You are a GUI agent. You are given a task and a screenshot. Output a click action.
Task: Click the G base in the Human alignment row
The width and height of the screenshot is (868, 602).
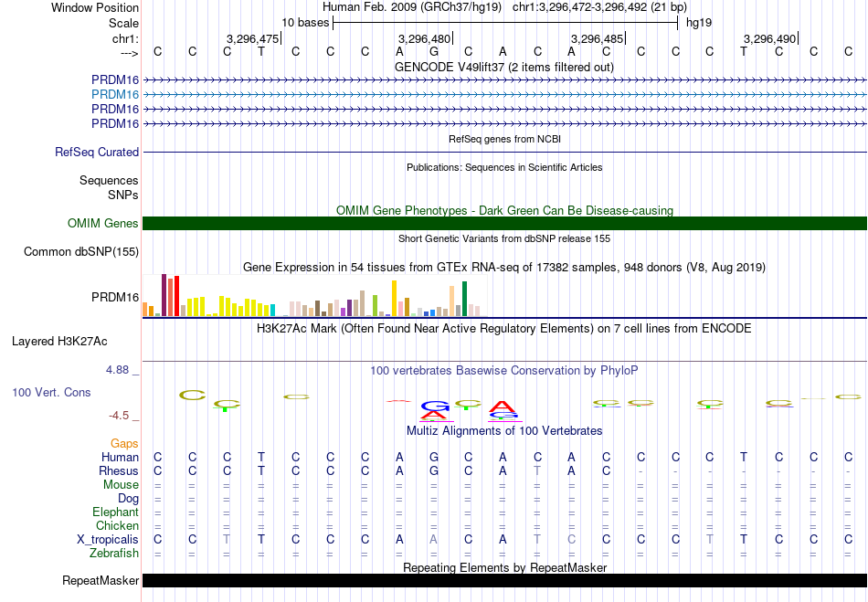point(434,457)
